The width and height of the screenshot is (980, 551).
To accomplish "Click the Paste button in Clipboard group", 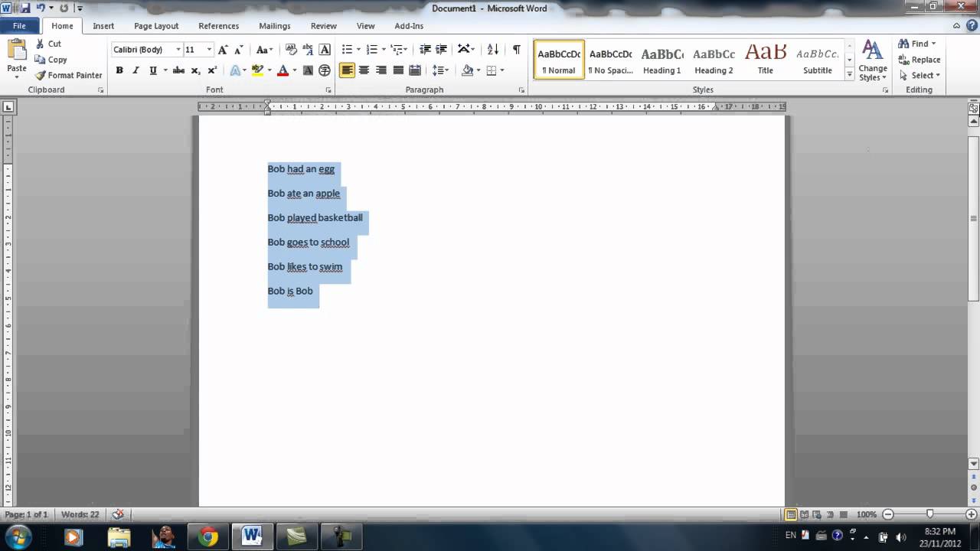I will [17, 57].
